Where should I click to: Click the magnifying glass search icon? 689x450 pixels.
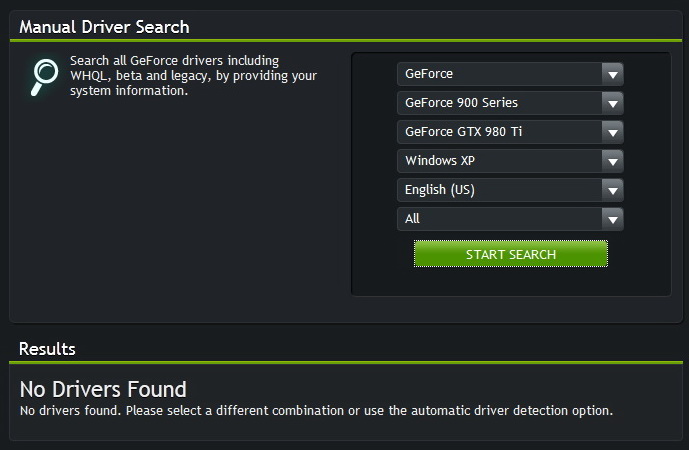[x=44, y=76]
